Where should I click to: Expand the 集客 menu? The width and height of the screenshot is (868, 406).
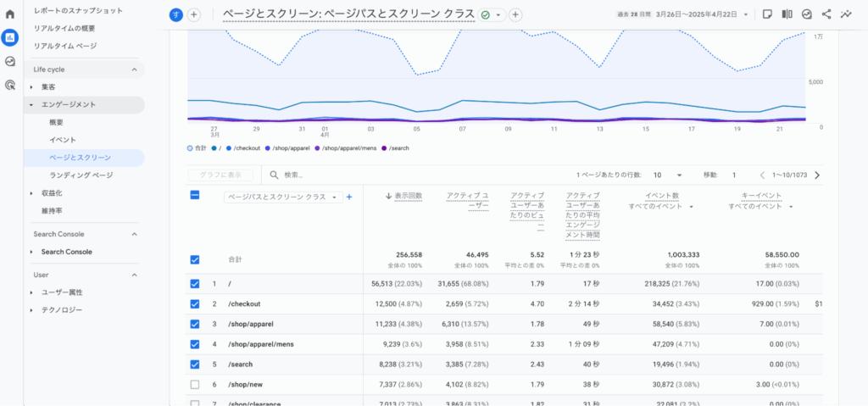[x=31, y=87]
